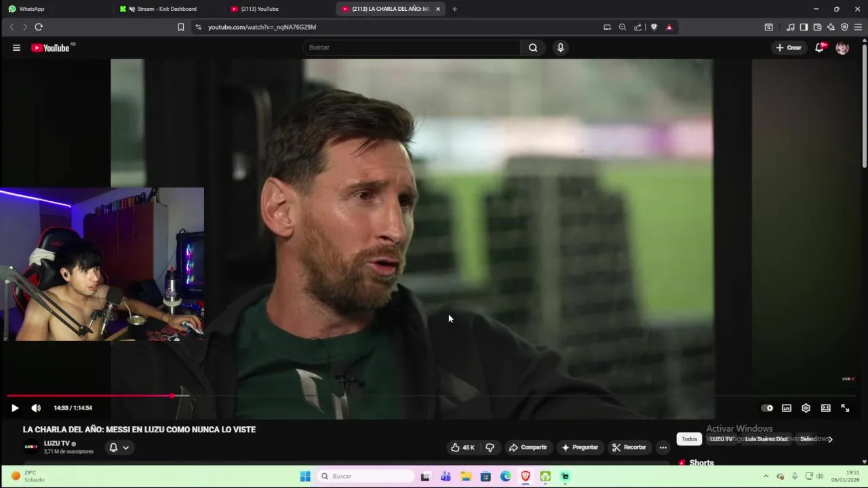The width and height of the screenshot is (868, 488).
Task: Open Brave Shields lion icon
Action: coord(654,27)
